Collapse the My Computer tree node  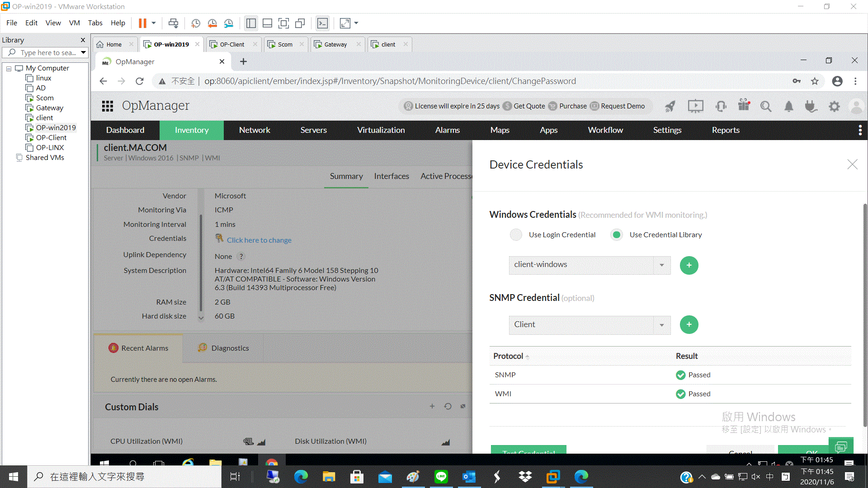(x=9, y=68)
